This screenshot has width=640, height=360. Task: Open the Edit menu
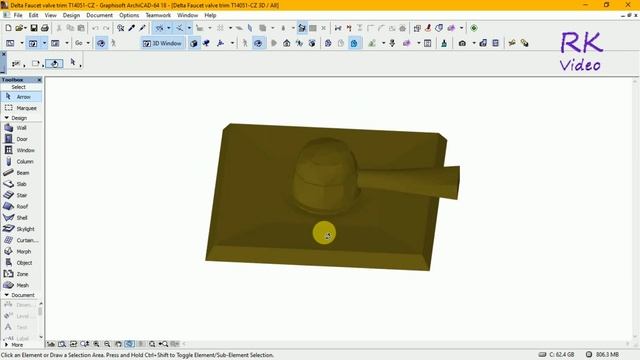click(x=33, y=15)
